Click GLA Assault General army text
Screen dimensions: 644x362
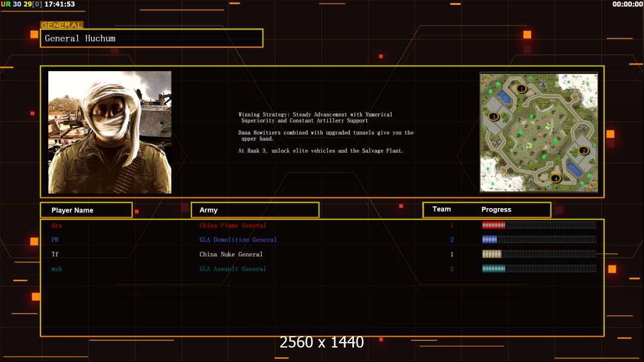click(233, 269)
